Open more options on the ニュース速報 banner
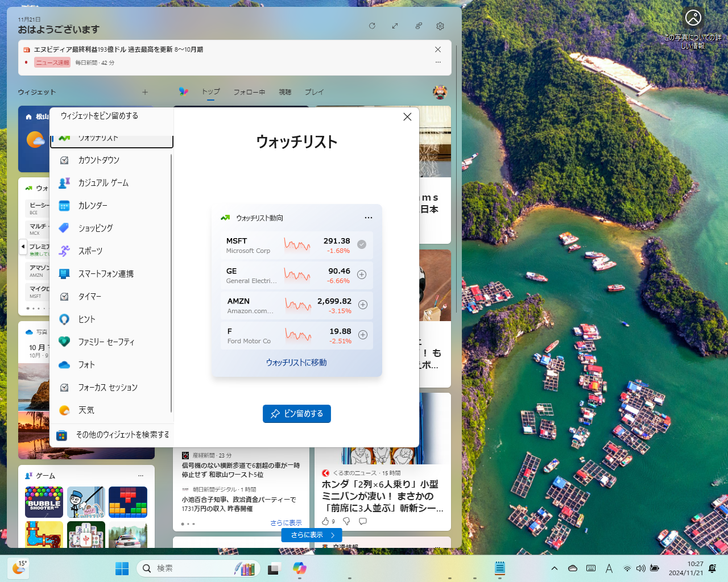 (438, 62)
